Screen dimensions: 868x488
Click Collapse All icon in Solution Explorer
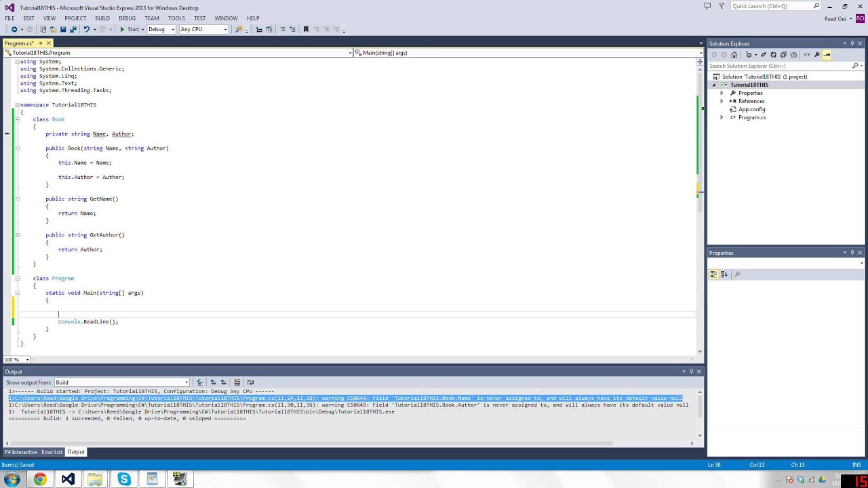click(x=783, y=54)
